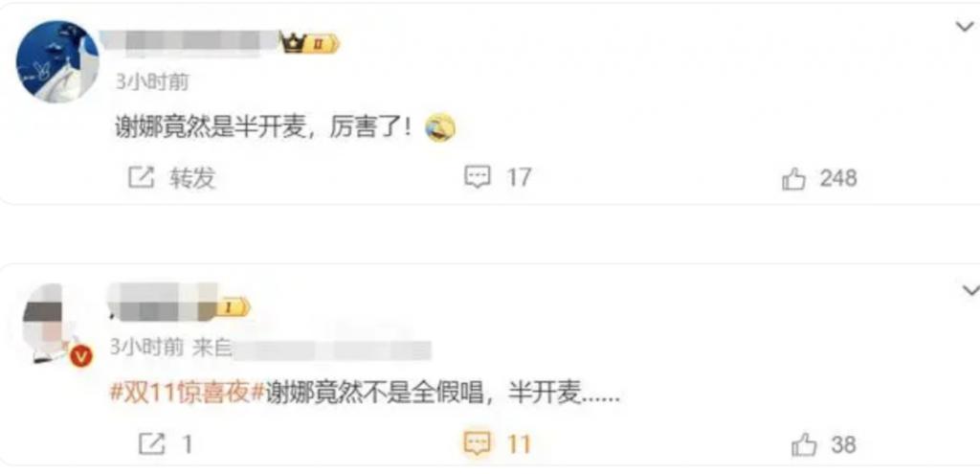980x474 pixels.
Task: Open the first poster's blue avatar
Action: 56,61
